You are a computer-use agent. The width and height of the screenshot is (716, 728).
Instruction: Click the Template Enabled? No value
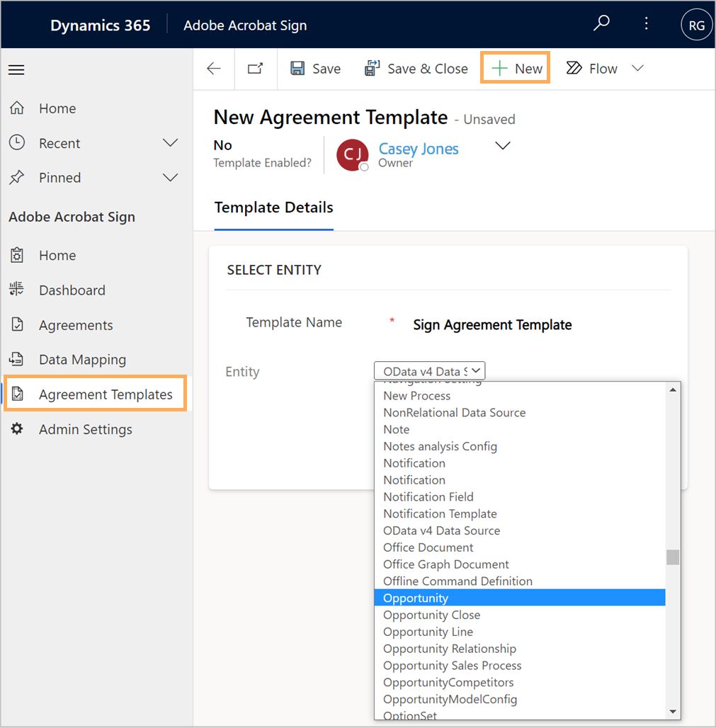pos(222,145)
